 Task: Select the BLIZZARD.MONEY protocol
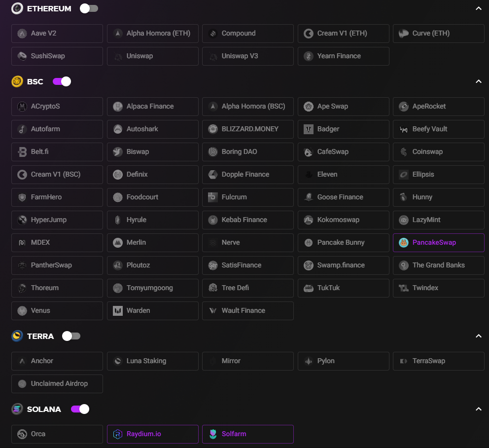pyautogui.click(x=247, y=129)
